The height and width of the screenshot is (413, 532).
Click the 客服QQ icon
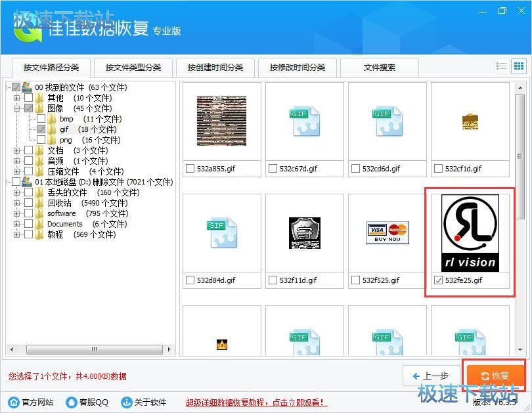point(71,402)
